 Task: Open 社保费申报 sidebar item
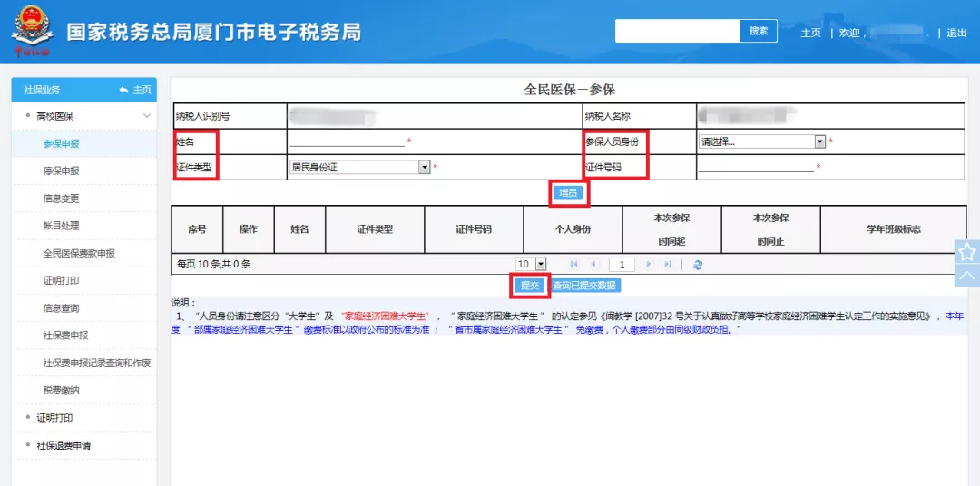pyautogui.click(x=65, y=335)
